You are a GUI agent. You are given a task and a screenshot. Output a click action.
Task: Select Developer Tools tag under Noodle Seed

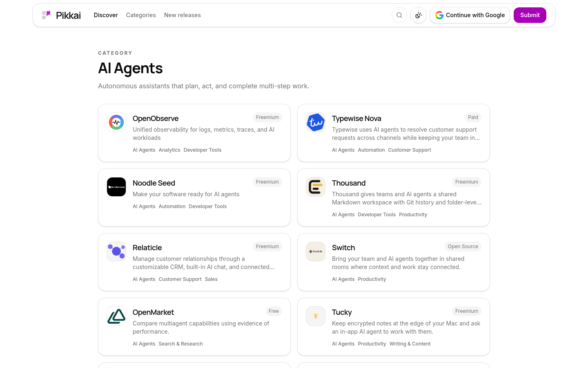[x=208, y=206]
